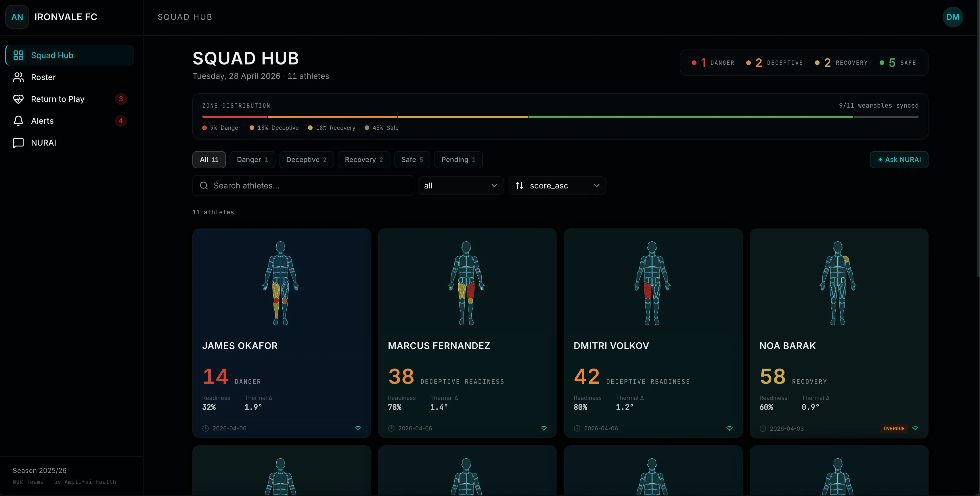Click 'Season 2025/26' footer text
The image size is (980, 496).
tap(40, 470)
